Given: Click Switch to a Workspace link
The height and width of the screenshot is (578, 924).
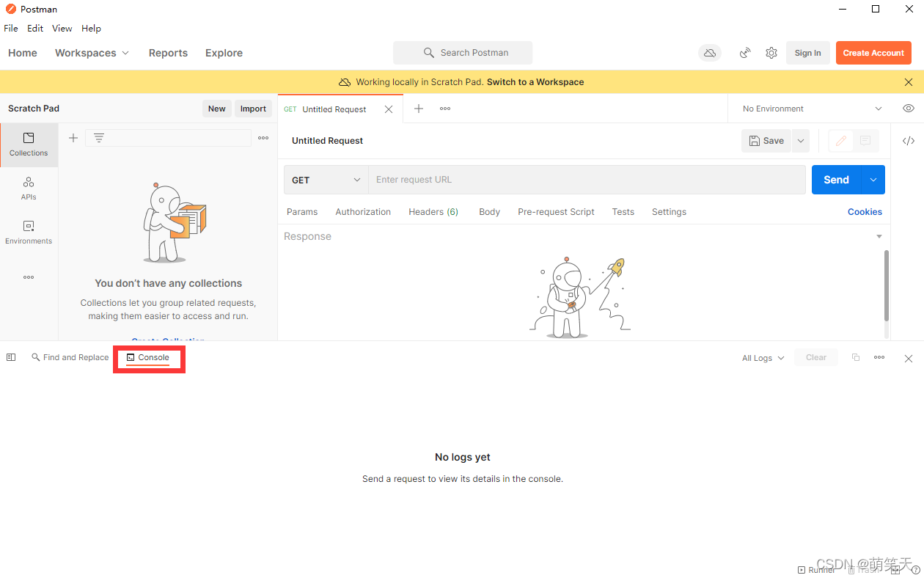Looking at the screenshot, I should coord(535,82).
